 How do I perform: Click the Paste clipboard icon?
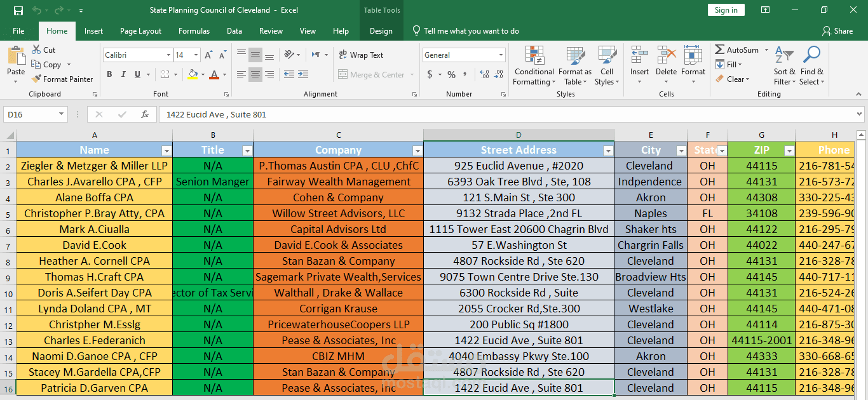pos(16,55)
